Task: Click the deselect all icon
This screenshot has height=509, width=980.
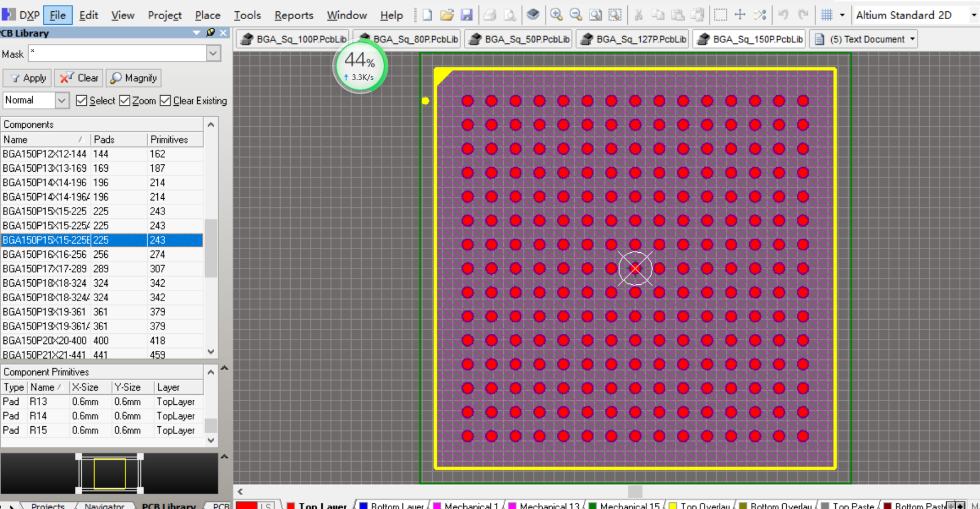Action: point(760,15)
